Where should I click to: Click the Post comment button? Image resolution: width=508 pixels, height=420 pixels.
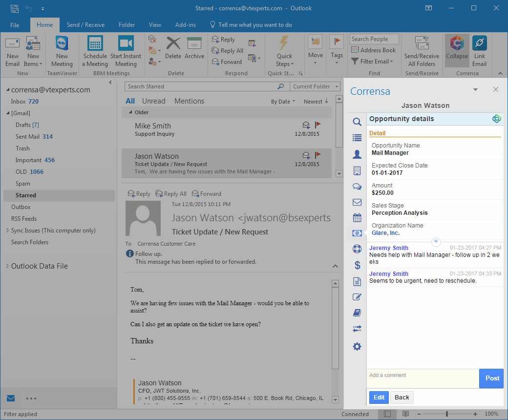point(491,378)
